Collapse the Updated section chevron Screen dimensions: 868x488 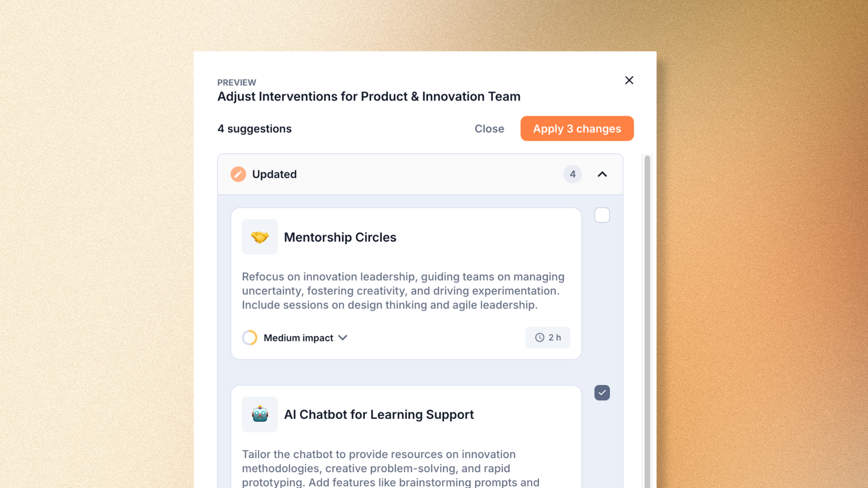point(602,174)
